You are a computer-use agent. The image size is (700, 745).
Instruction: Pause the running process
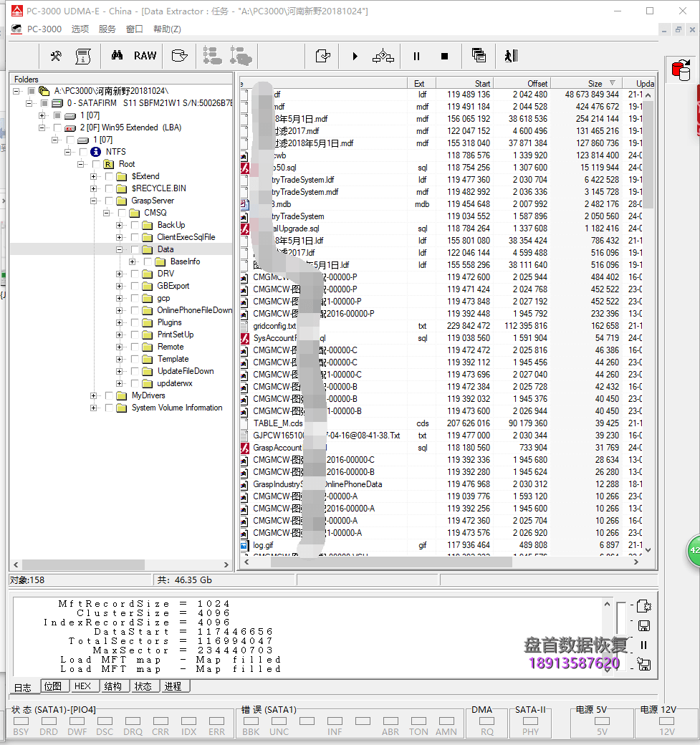click(416, 57)
